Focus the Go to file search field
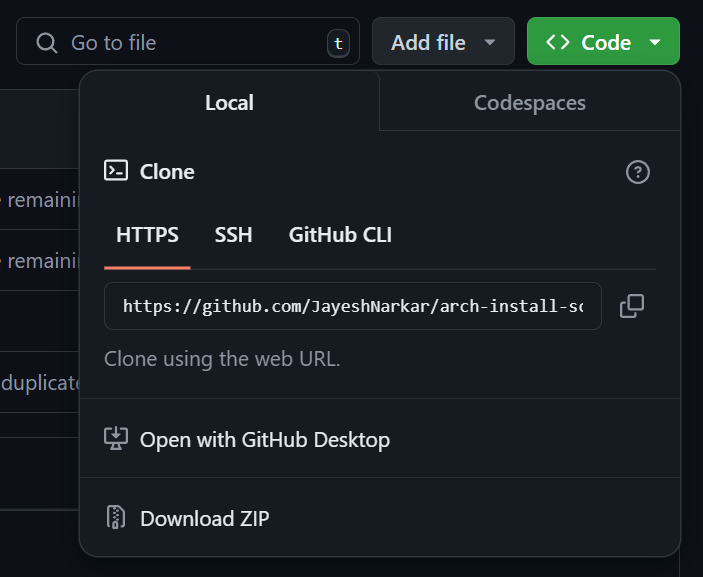The image size is (703, 577). (188, 41)
